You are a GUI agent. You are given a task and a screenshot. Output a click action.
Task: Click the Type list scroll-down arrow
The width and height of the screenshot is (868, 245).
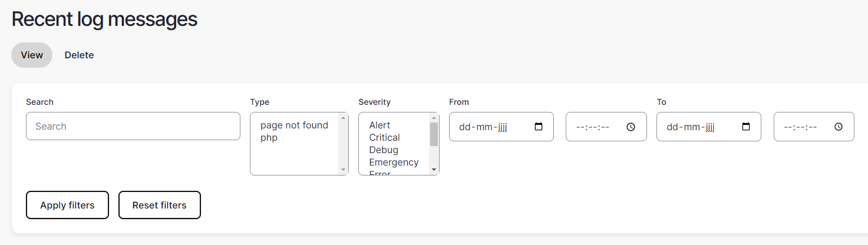pos(344,170)
